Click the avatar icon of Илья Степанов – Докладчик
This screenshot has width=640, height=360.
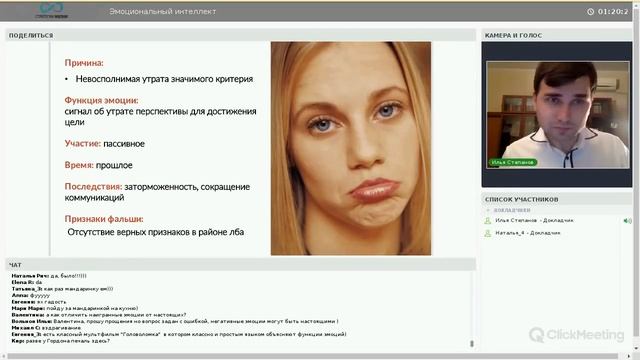click(x=487, y=221)
